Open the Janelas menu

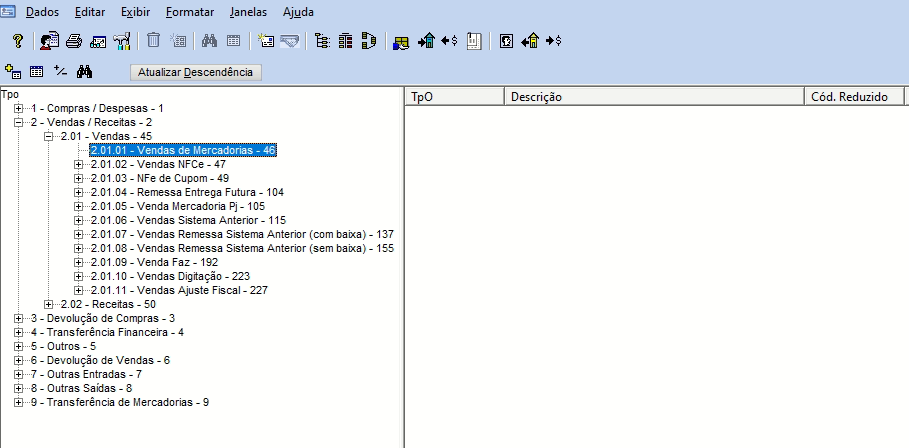tap(248, 13)
